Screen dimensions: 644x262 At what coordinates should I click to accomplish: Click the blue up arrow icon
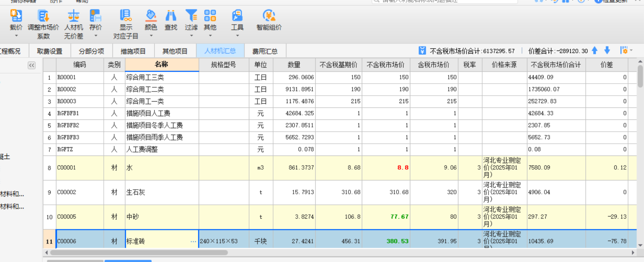[x=595, y=51]
